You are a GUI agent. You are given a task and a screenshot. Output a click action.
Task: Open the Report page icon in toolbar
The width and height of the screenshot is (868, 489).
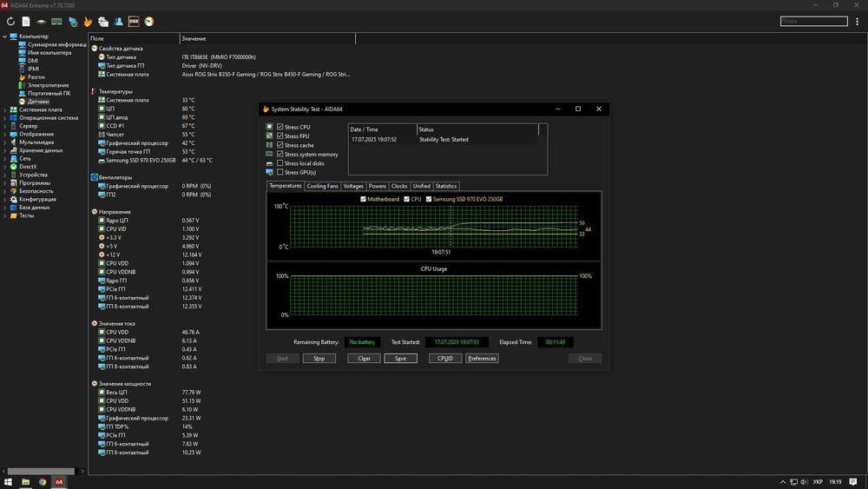coord(26,21)
